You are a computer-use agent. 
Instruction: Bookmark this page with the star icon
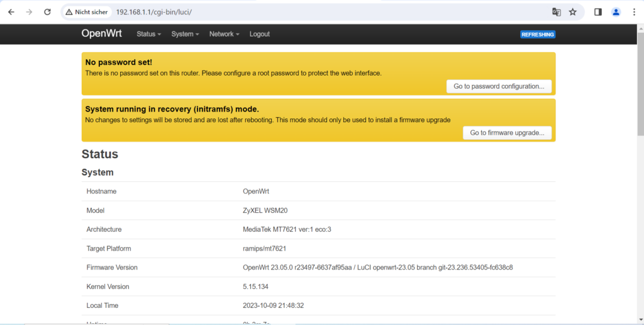click(x=572, y=12)
